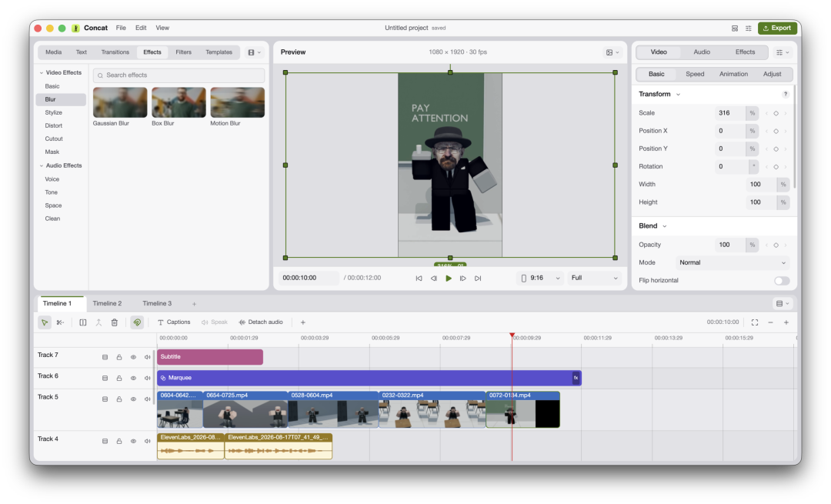Delete selected clip with trash icon
The height and width of the screenshot is (504, 831).
115,322
